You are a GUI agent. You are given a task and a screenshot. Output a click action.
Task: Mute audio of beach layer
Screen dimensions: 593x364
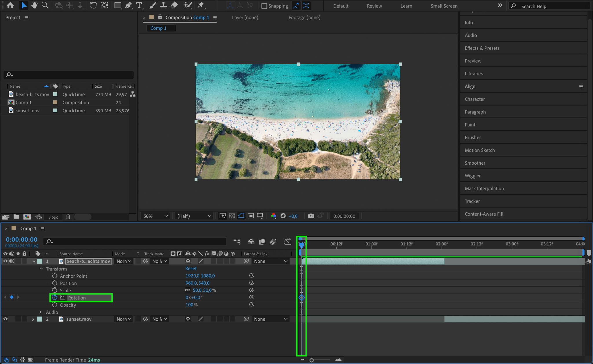12,261
